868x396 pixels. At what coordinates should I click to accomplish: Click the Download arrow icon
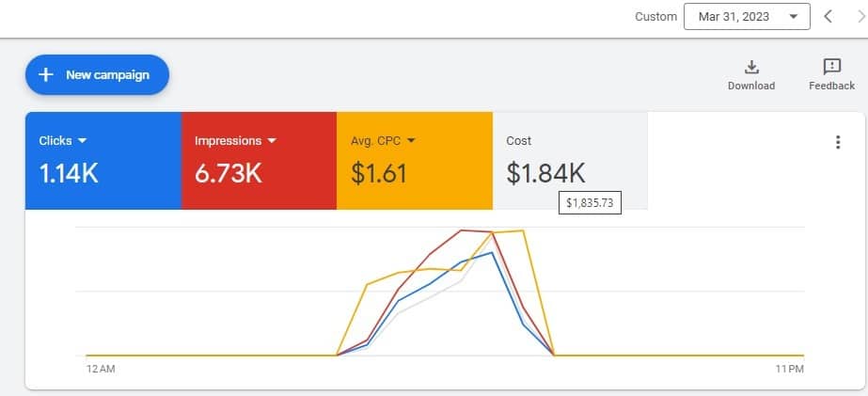coord(750,67)
